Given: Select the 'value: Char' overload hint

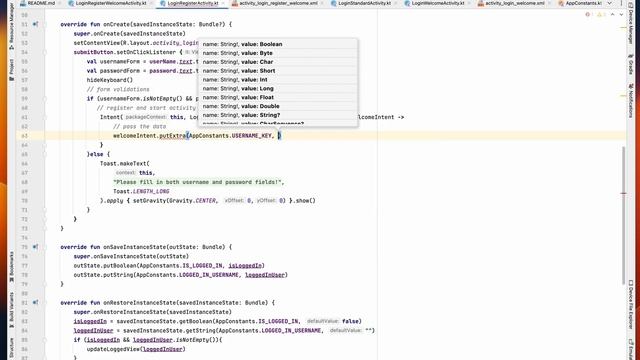Looking at the screenshot, I should [x=278, y=62].
